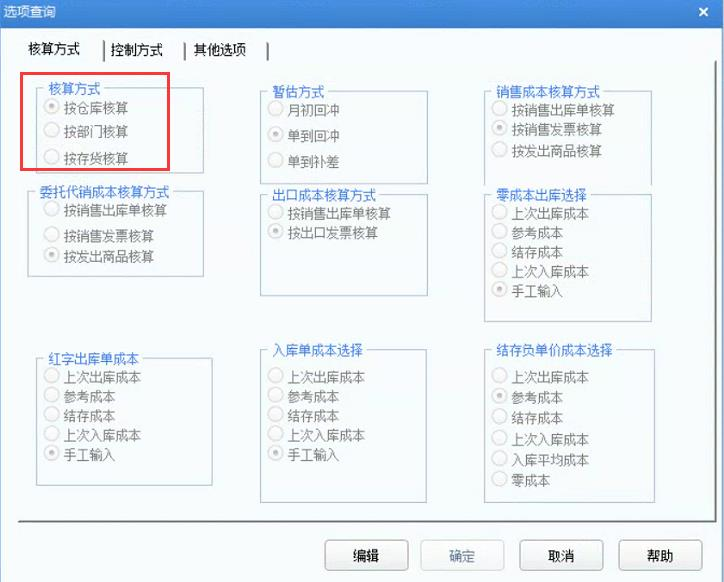Choose 按部门核算 radio option

tap(52, 131)
